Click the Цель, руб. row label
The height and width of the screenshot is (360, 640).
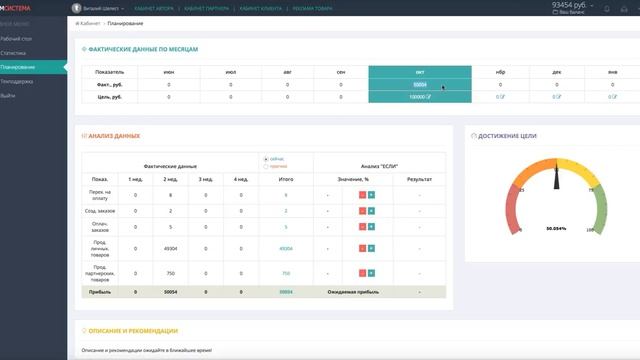coord(109,97)
